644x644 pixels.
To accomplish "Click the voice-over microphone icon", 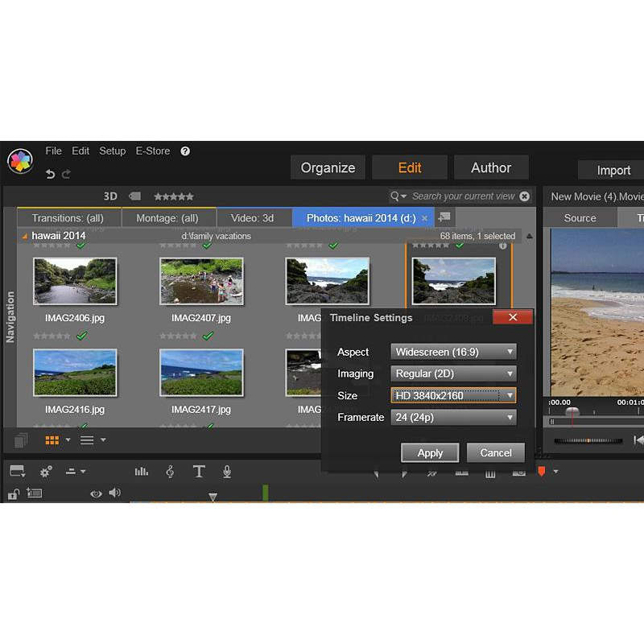I will pos(227,472).
